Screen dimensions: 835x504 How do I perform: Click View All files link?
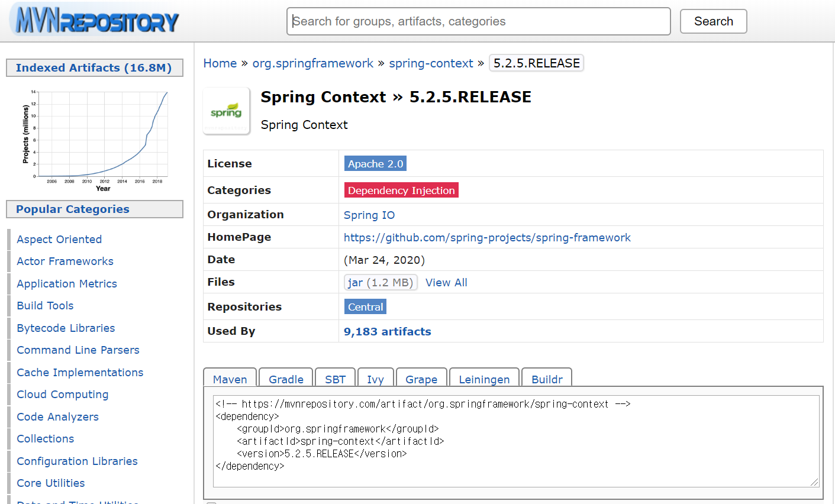click(x=446, y=283)
